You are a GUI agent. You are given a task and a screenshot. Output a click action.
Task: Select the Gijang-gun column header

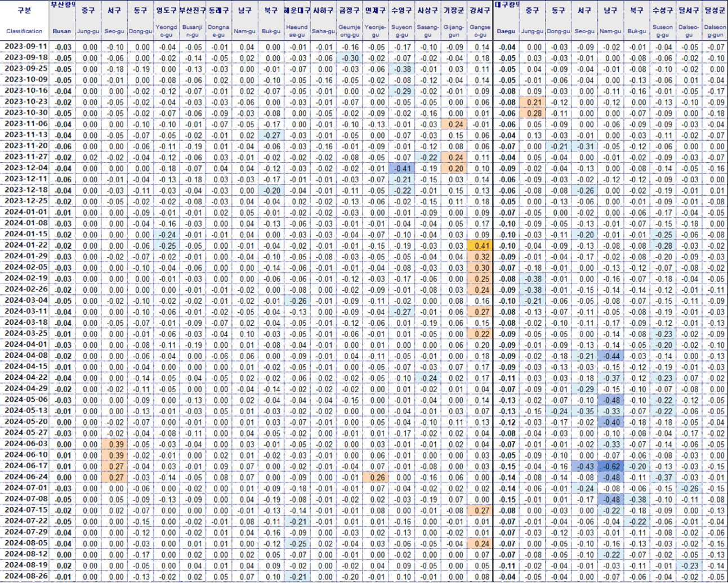(454, 31)
